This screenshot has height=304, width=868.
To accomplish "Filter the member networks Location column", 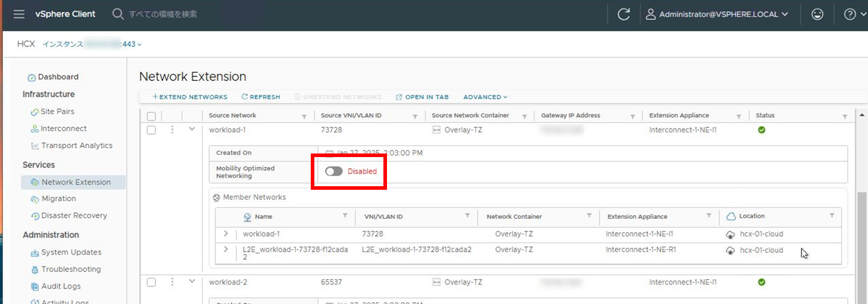I will (x=832, y=215).
